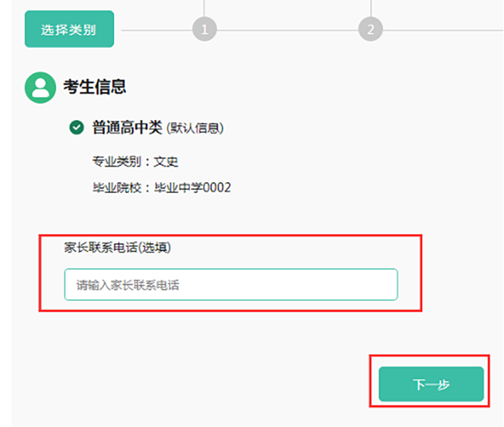504x427 pixels.
Task: Click the 毕业中学0002 school name
Action: (x=193, y=188)
